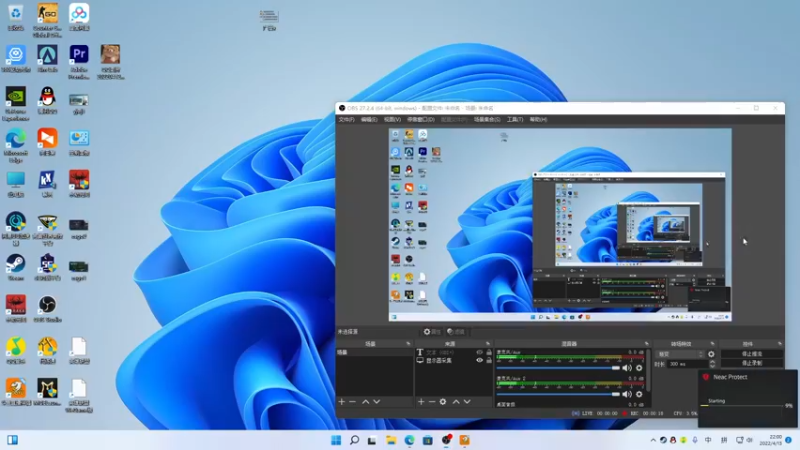The width and height of the screenshot is (800, 450).
Task: Move scene up in scenes panel
Action: click(x=365, y=402)
